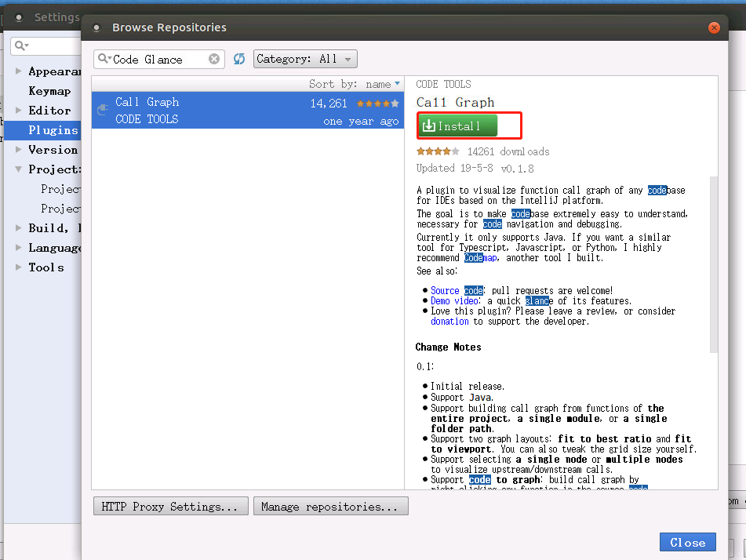Click the star rating in Call Graph row
This screenshot has width=746, height=560.
pos(378,104)
